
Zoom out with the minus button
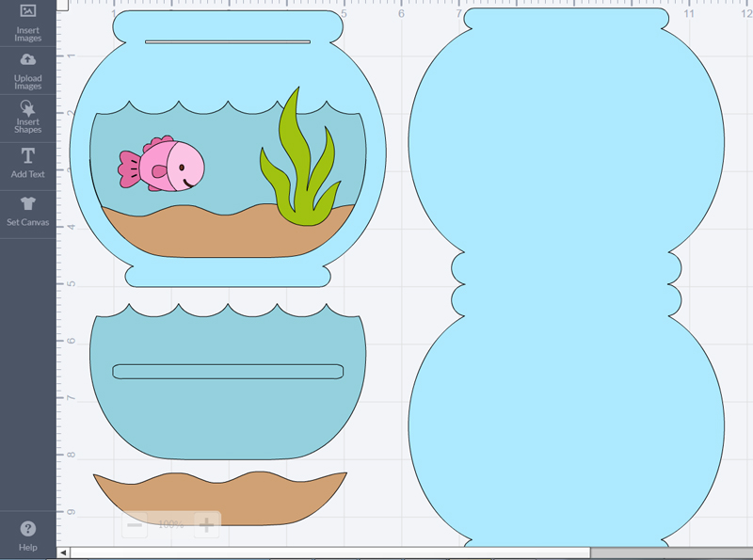click(x=135, y=524)
